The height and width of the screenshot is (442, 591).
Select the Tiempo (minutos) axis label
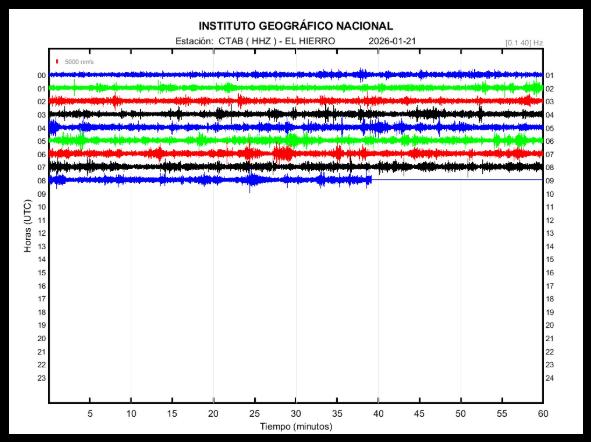coord(296,427)
